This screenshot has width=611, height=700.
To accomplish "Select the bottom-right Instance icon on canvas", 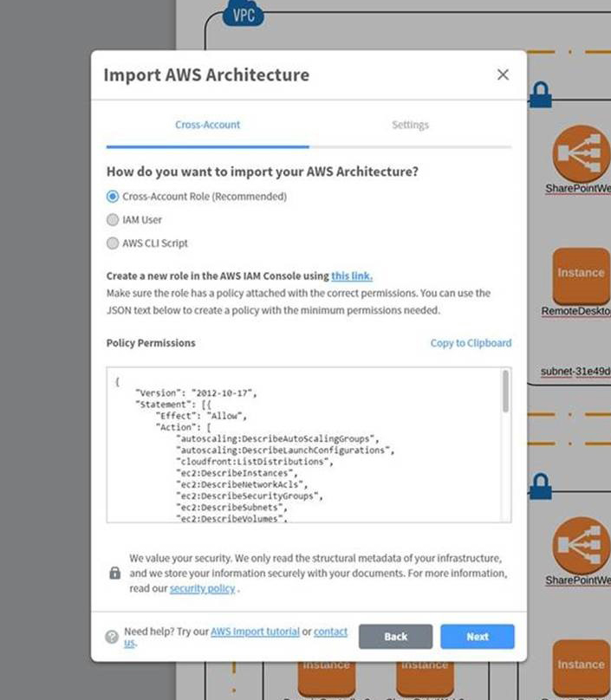I will [x=582, y=667].
